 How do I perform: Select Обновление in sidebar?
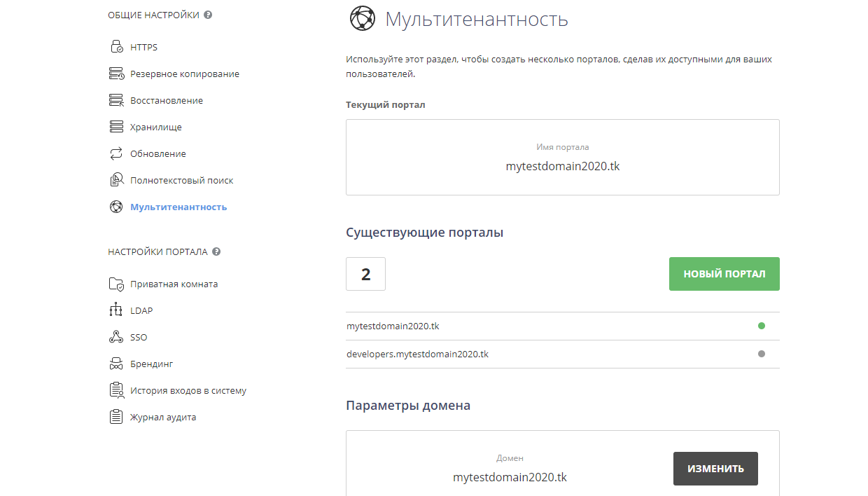[158, 153]
